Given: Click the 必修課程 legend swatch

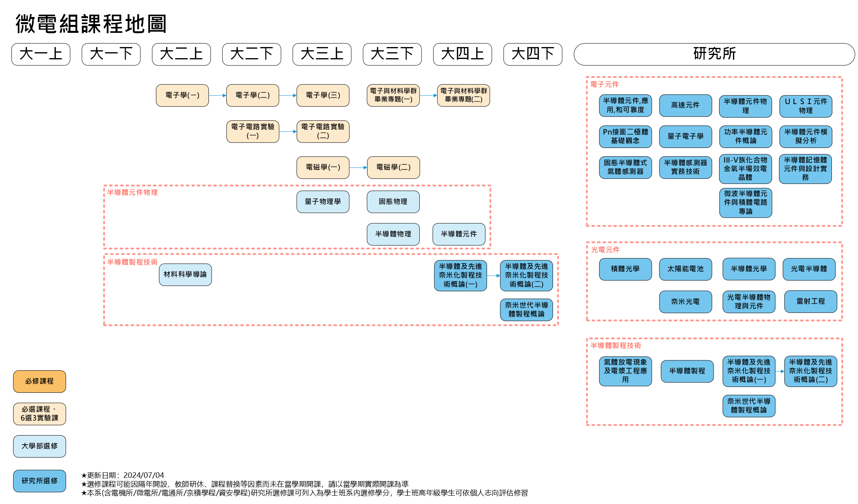Looking at the screenshot, I should [x=40, y=381].
